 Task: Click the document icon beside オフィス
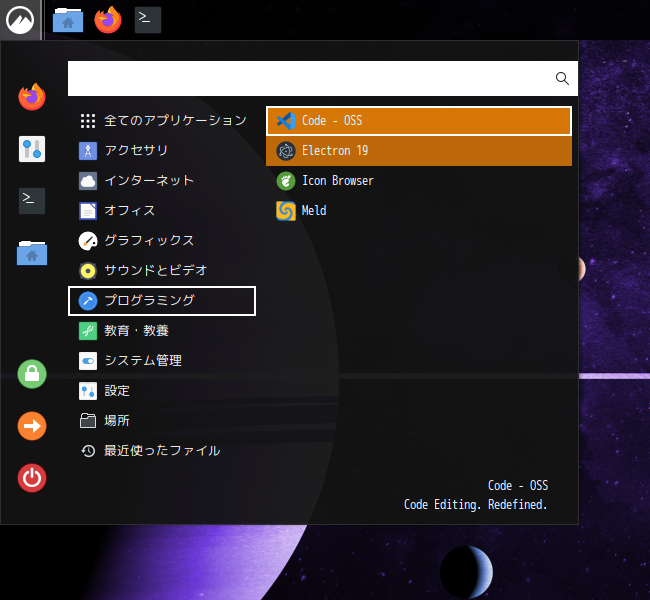(x=88, y=211)
